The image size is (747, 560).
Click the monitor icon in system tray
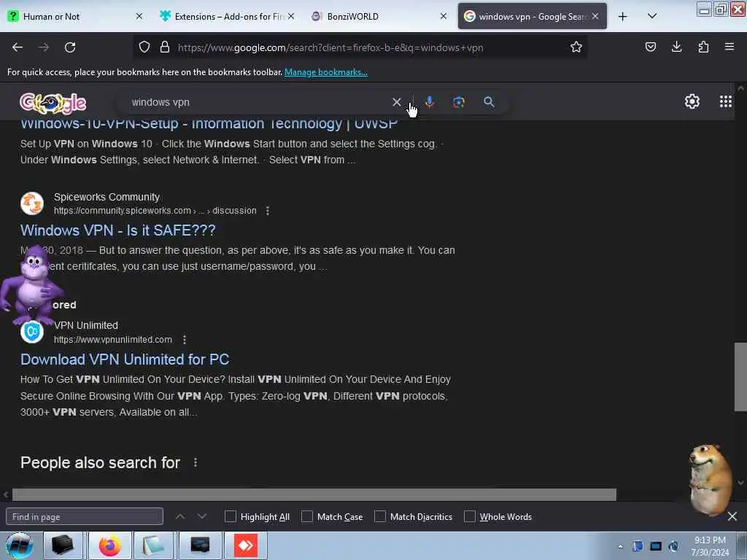point(656,546)
